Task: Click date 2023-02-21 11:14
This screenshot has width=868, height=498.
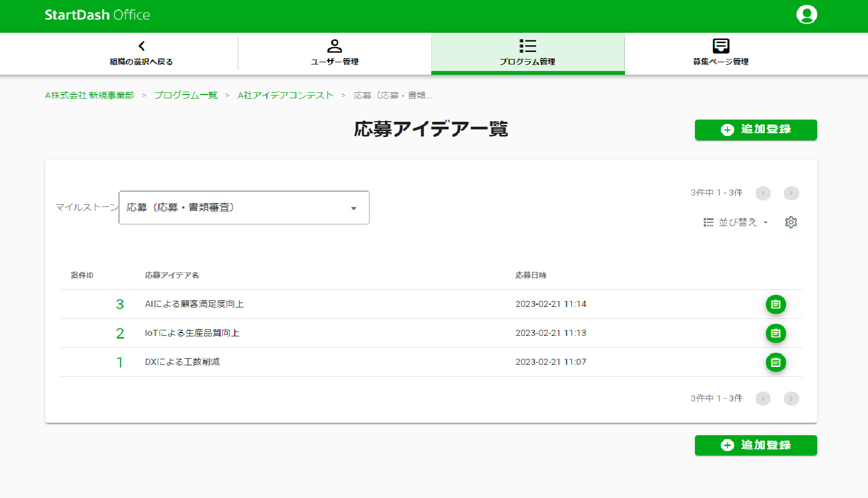Action: coord(551,304)
